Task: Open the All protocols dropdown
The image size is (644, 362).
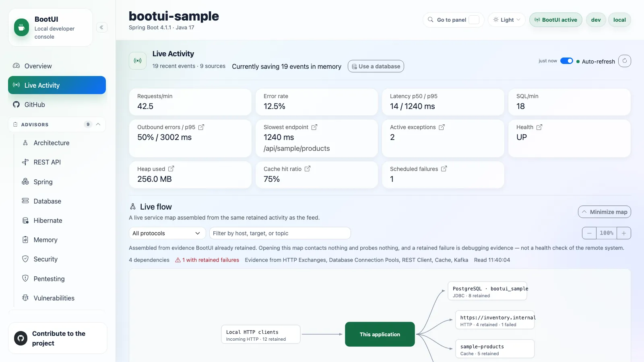Action: (167, 233)
